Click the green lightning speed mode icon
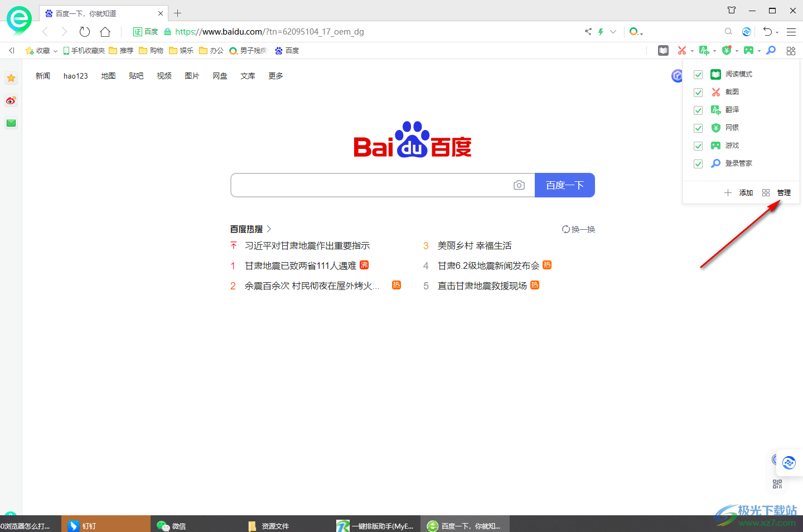This screenshot has width=803, height=532. pyautogui.click(x=601, y=32)
